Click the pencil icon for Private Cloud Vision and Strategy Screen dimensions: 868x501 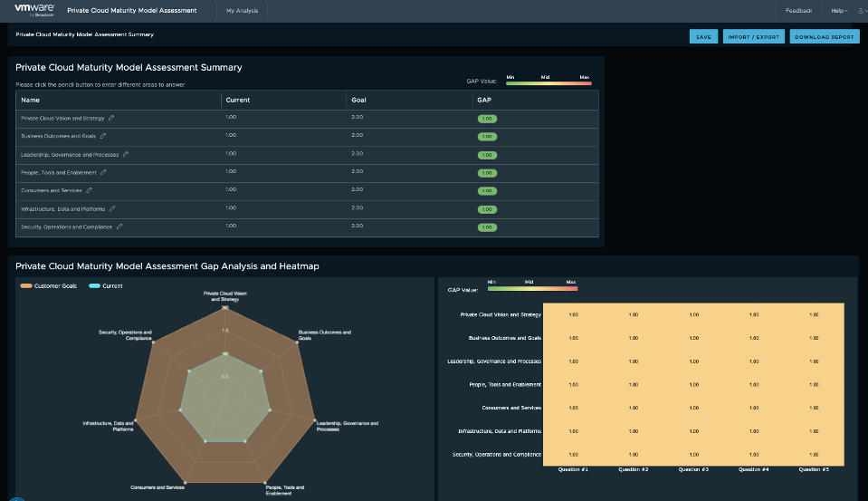(x=111, y=118)
